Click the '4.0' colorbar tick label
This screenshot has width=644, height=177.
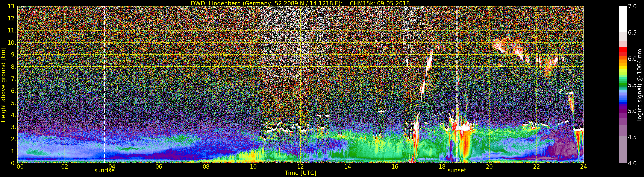(632, 163)
